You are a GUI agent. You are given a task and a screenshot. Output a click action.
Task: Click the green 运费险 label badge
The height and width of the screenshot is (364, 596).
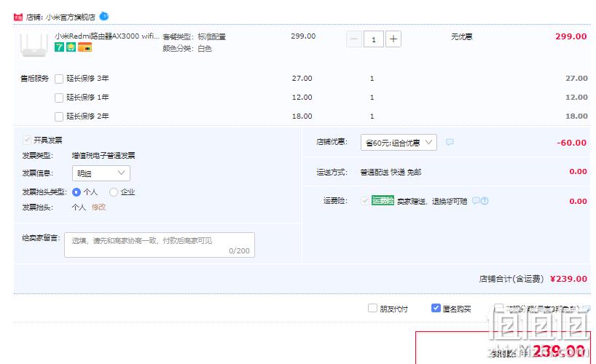click(x=383, y=200)
